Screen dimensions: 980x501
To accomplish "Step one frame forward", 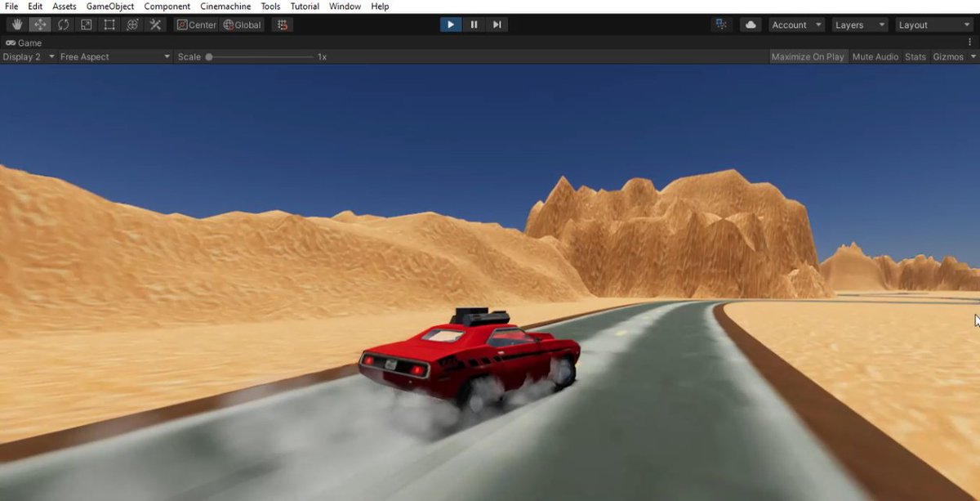I will (x=497, y=25).
